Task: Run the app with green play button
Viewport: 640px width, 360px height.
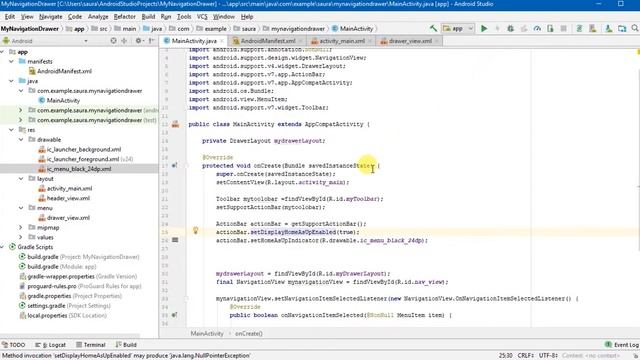Action: point(484,29)
